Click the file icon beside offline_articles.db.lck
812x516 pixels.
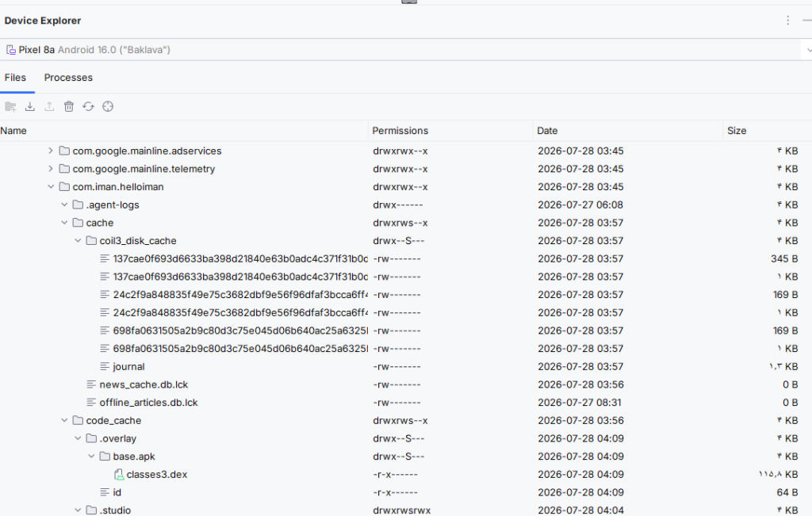(x=91, y=403)
